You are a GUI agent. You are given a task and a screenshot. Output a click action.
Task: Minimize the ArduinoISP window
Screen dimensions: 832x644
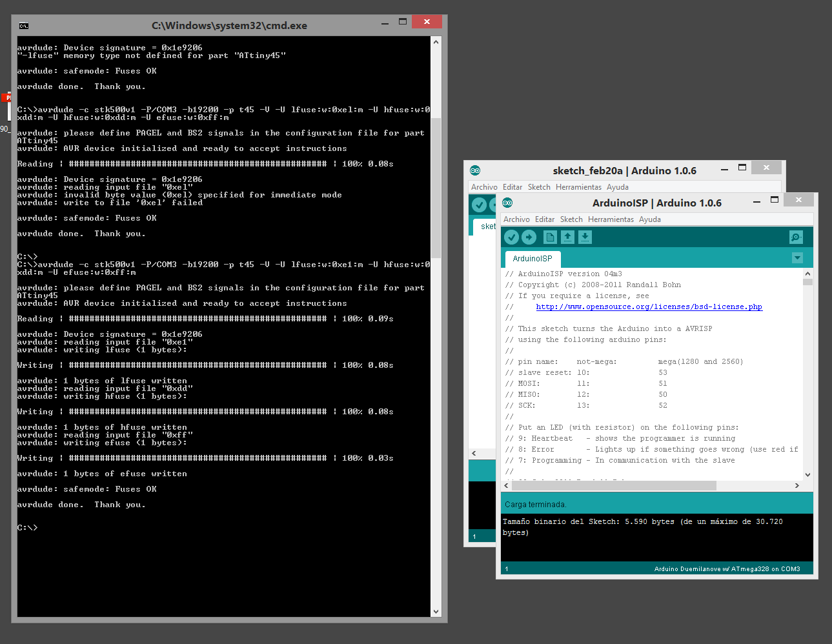756,201
